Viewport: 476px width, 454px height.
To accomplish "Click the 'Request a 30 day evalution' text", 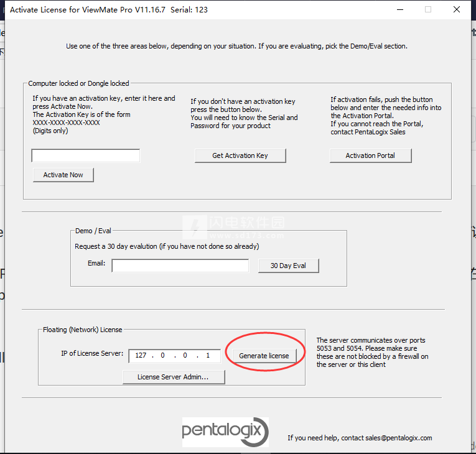I will coord(167,246).
